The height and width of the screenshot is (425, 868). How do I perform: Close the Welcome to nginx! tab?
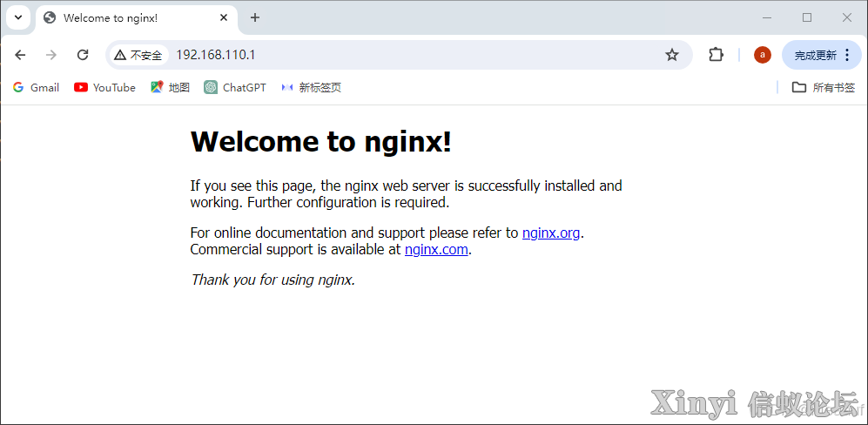tap(224, 17)
